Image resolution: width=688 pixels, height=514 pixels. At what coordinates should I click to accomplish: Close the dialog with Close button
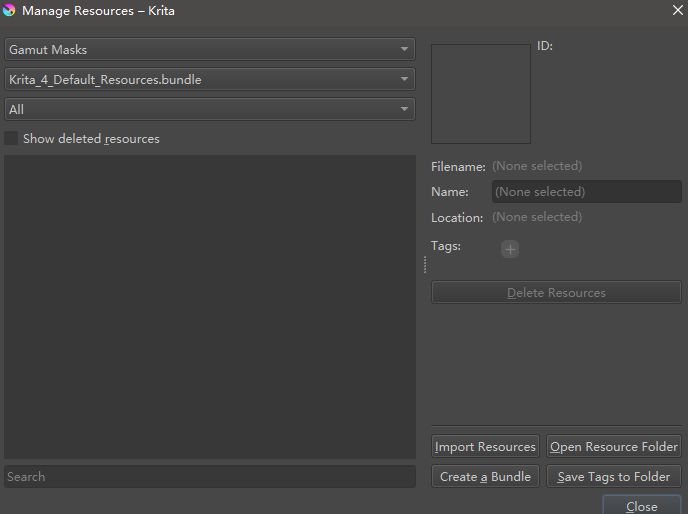641,506
